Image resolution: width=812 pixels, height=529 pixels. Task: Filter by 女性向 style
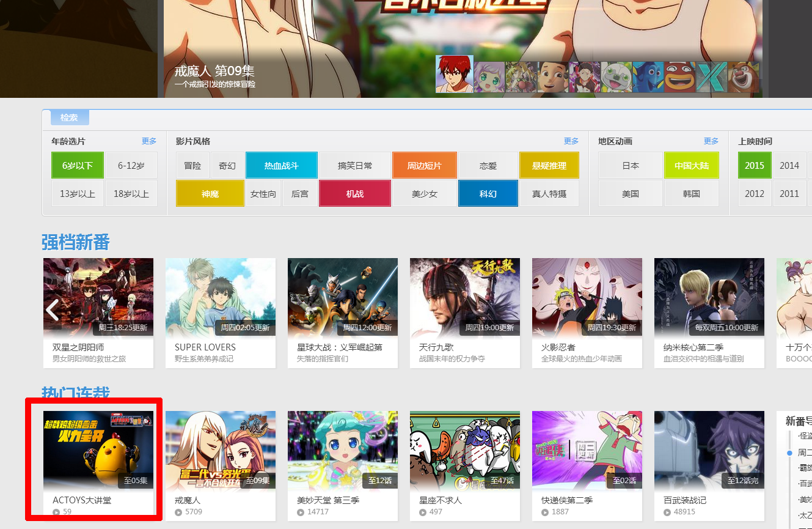coord(263,193)
